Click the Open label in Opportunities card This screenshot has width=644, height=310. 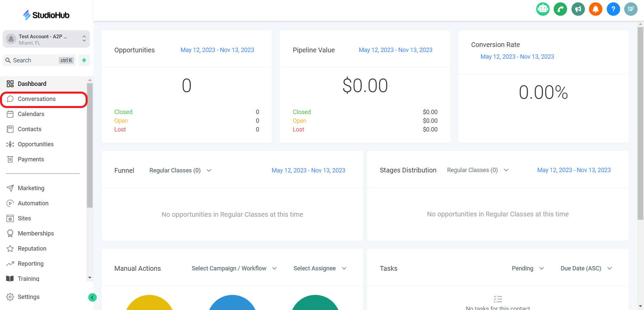point(121,121)
